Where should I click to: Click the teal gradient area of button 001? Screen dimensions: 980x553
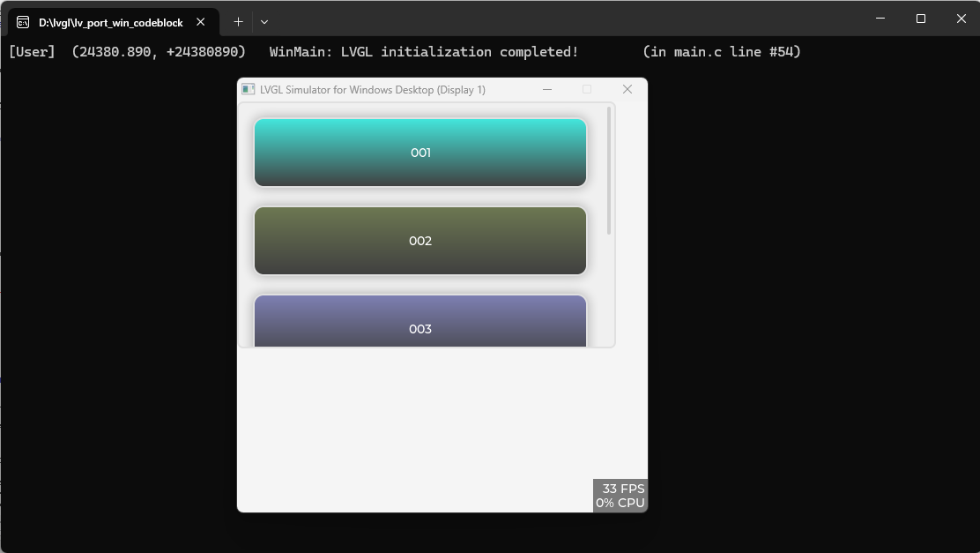420,152
